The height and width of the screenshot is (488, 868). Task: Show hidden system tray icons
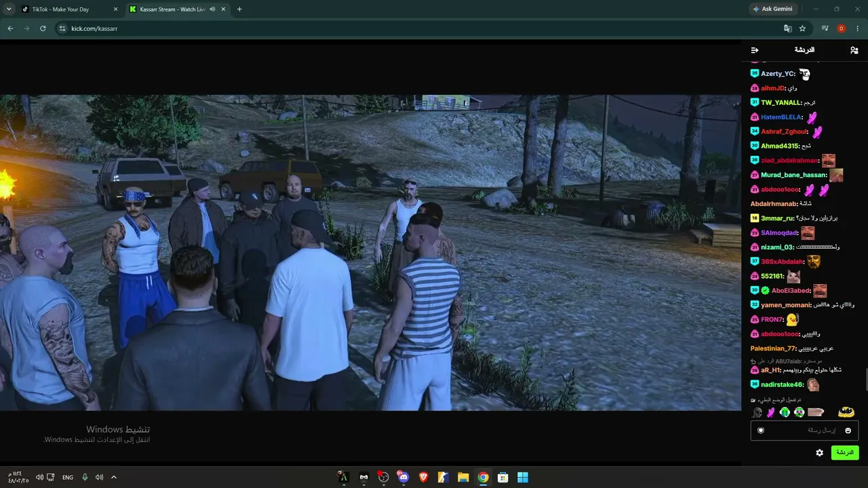pos(114,477)
